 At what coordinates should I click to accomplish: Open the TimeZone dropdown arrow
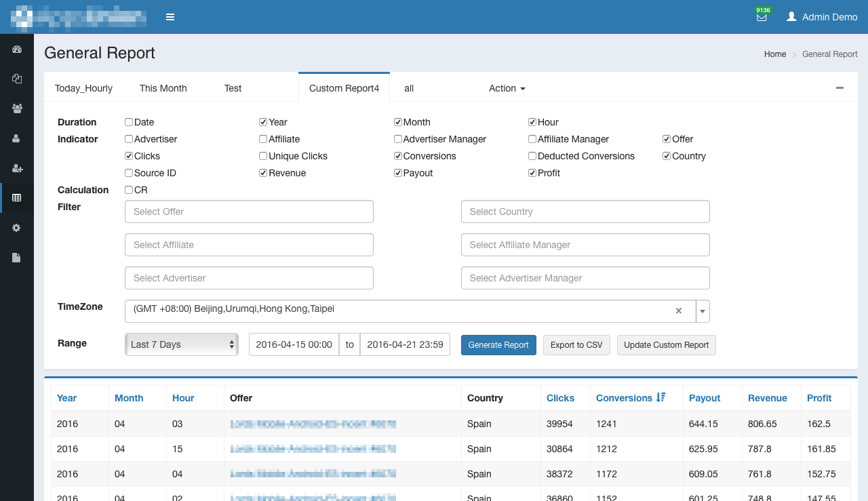pos(703,311)
